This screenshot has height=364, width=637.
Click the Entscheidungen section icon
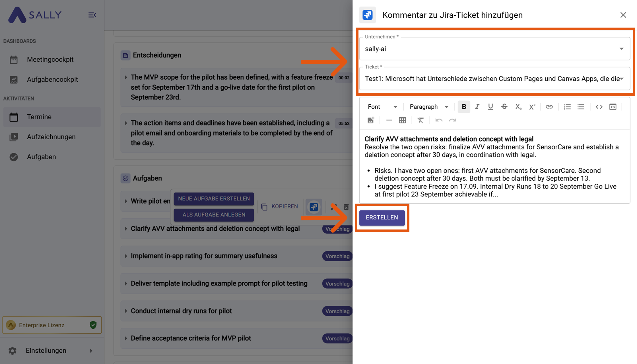click(x=125, y=55)
